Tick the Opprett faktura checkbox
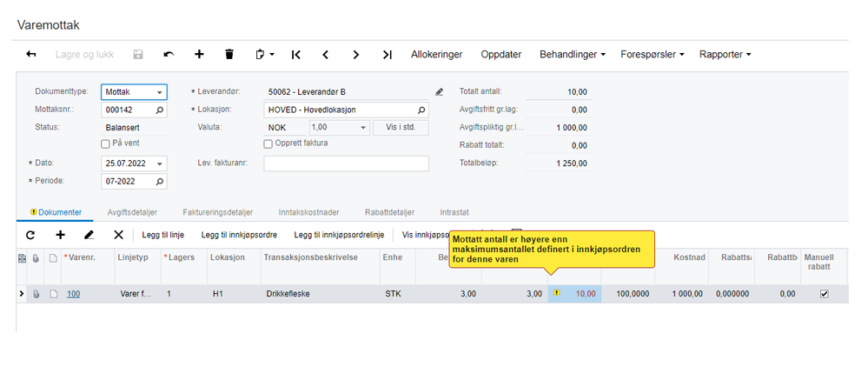This screenshot has width=868, height=380. pos(268,143)
